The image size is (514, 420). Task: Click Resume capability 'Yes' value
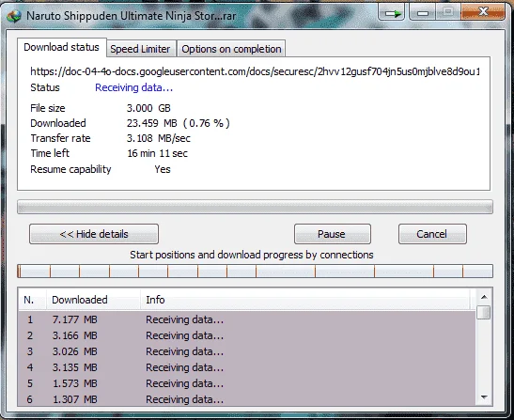pyautogui.click(x=163, y=169)
